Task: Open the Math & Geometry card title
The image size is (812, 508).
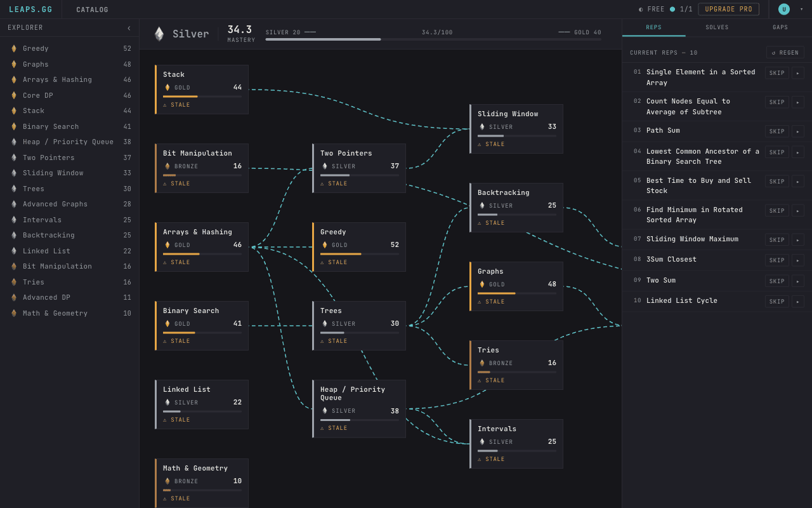Action: pyautogui.click(x=195, y=468)
